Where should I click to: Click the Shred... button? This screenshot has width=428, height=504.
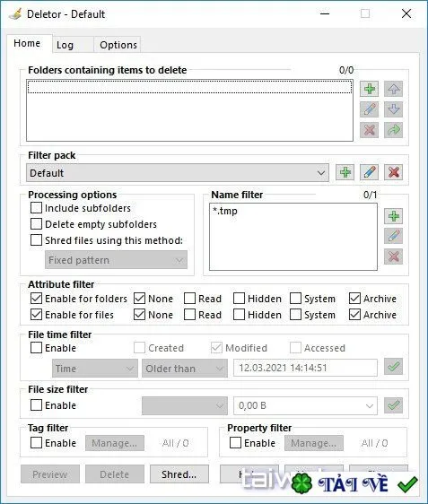tap(179, 474)
